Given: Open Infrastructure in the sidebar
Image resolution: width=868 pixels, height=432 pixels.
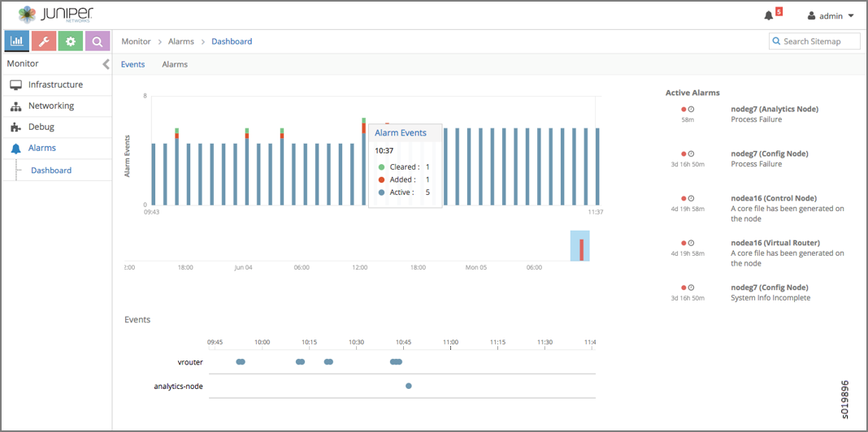Looking at the screenshot, I should pyautogui.click(x=56, y=84).
